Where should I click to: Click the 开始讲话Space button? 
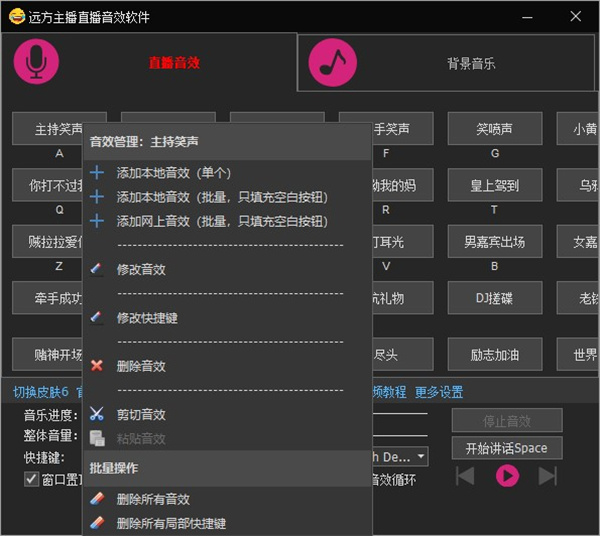coord(507,448)
